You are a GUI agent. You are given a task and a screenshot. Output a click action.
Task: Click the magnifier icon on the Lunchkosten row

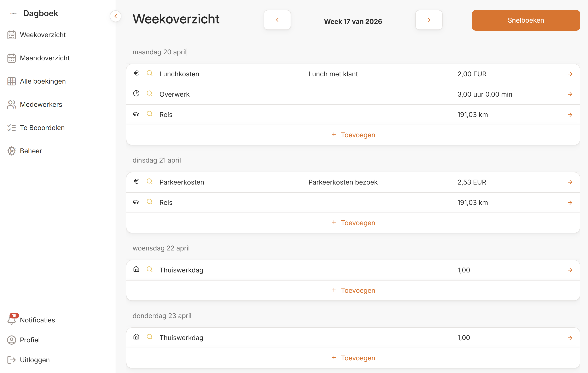click(x=150, y=73)
